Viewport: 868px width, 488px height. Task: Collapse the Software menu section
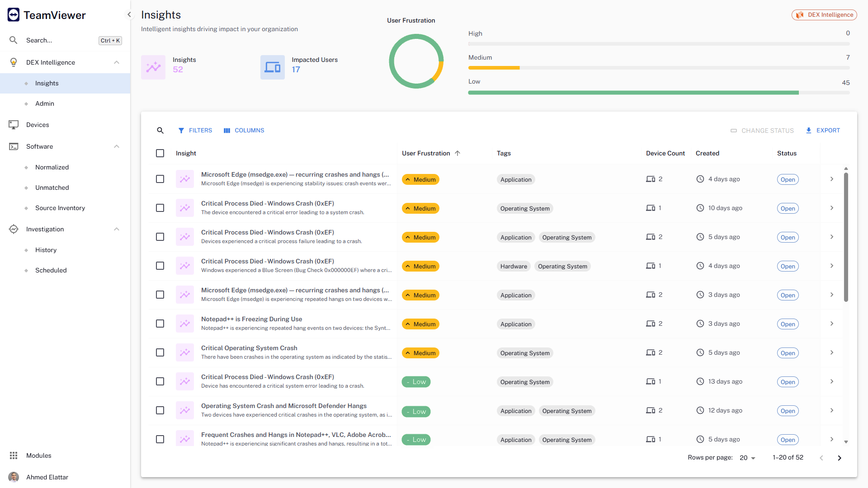pos(117,146)
